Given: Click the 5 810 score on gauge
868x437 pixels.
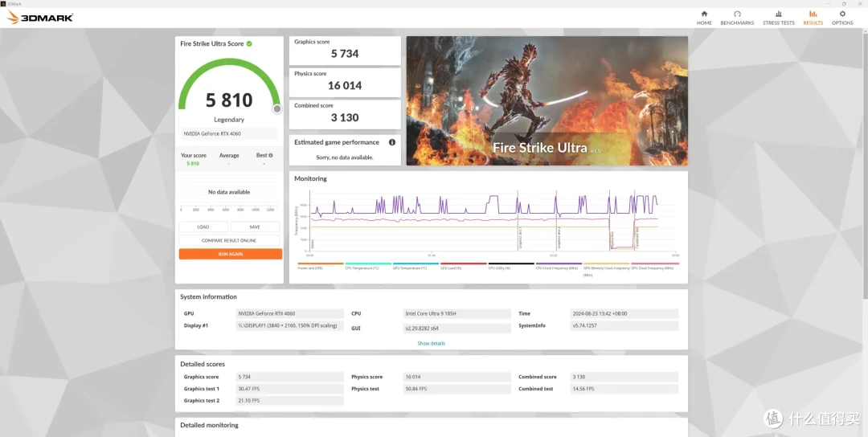Looking at the screenshot, I should (x=229, y=100).
